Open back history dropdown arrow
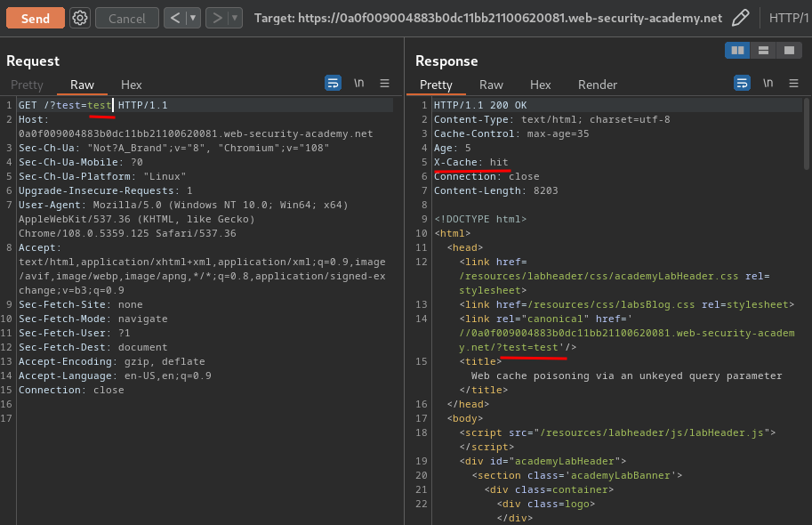This screenshot has height=525, width=812. tap(193, 18)
